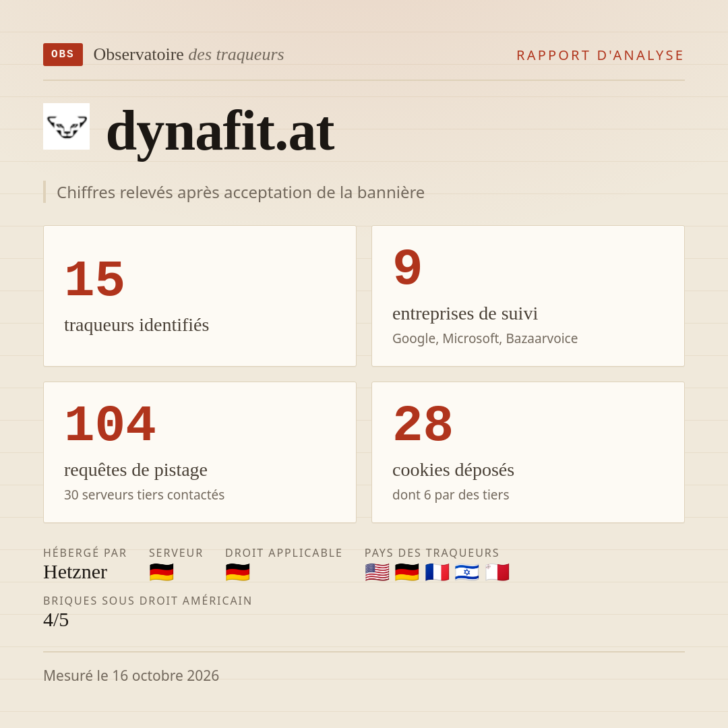Click Google, Microsoft, Bazaarvoice company list
The height and width of the screenshot is (728, 728).
pos(485,338)
